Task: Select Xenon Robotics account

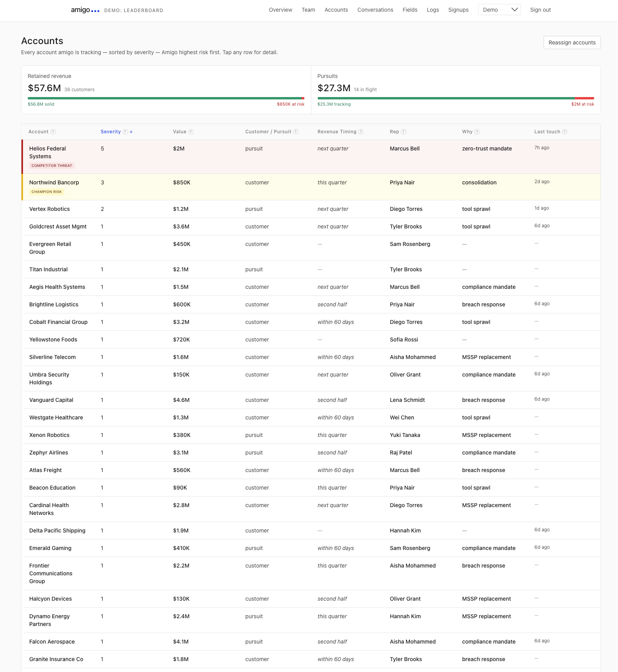Action: tap(311, 435)
